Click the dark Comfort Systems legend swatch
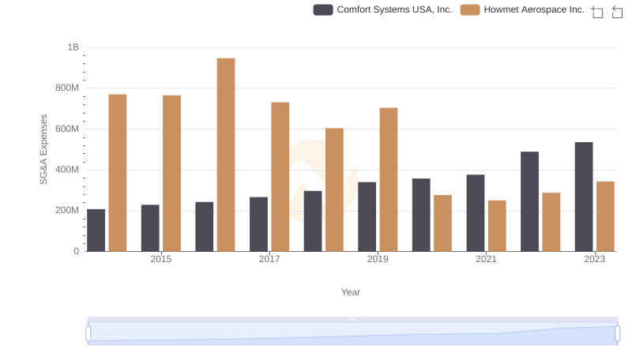Screen dimensions: 632x364 tap(323, 9)
